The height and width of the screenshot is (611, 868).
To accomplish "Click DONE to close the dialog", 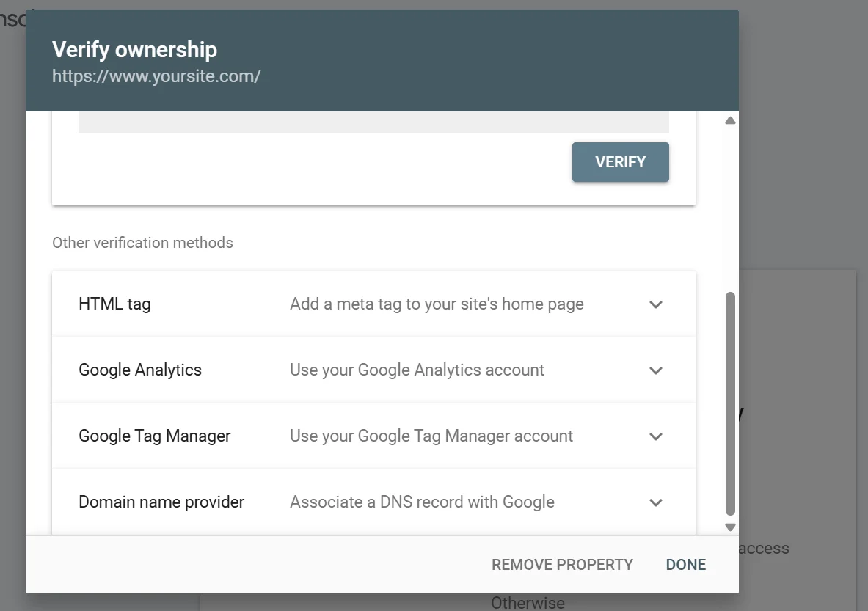I will tap(685, 565).
